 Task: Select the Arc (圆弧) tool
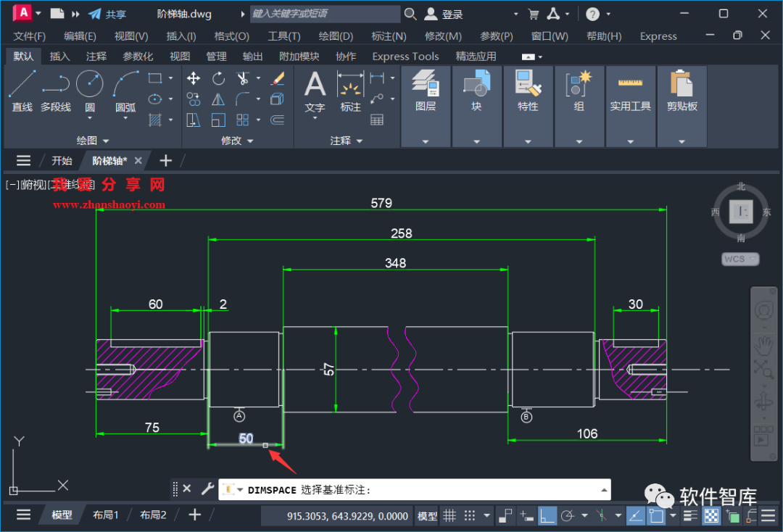coord(125,91)
